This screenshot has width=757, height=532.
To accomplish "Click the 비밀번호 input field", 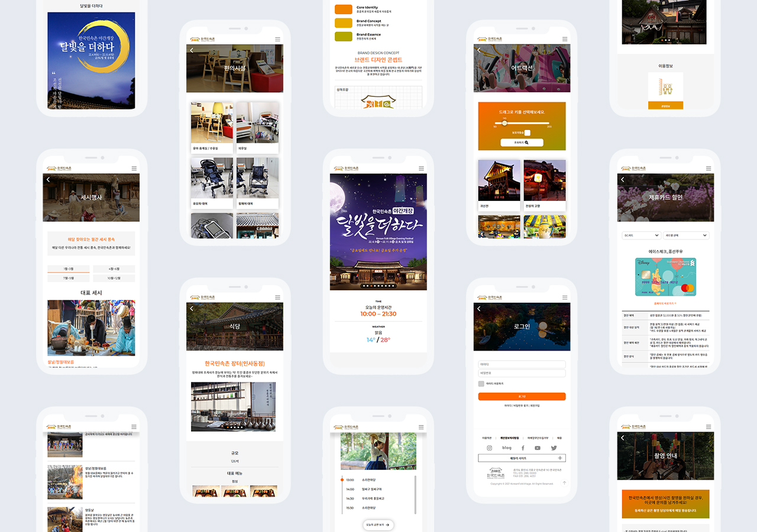I will click(522, 374).
